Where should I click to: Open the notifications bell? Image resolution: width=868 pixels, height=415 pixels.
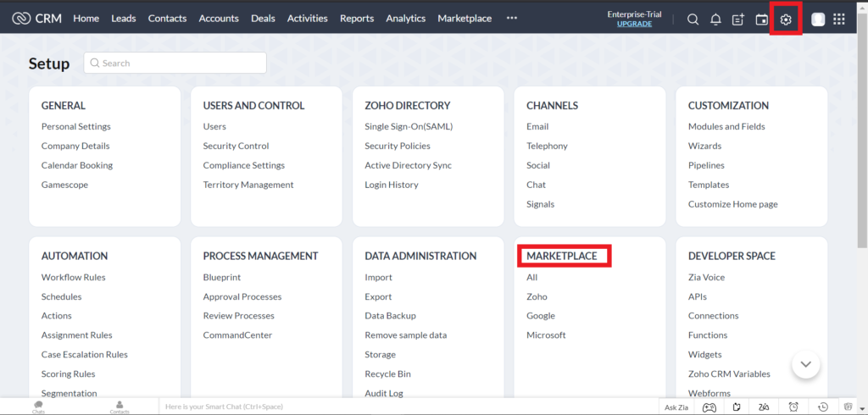(x=715, y=19)
